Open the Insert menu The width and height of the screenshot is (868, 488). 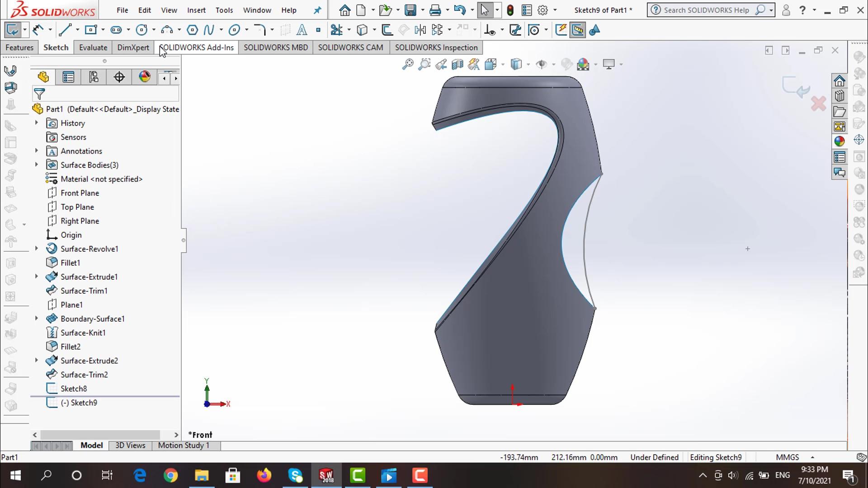[x=196, y=10]
